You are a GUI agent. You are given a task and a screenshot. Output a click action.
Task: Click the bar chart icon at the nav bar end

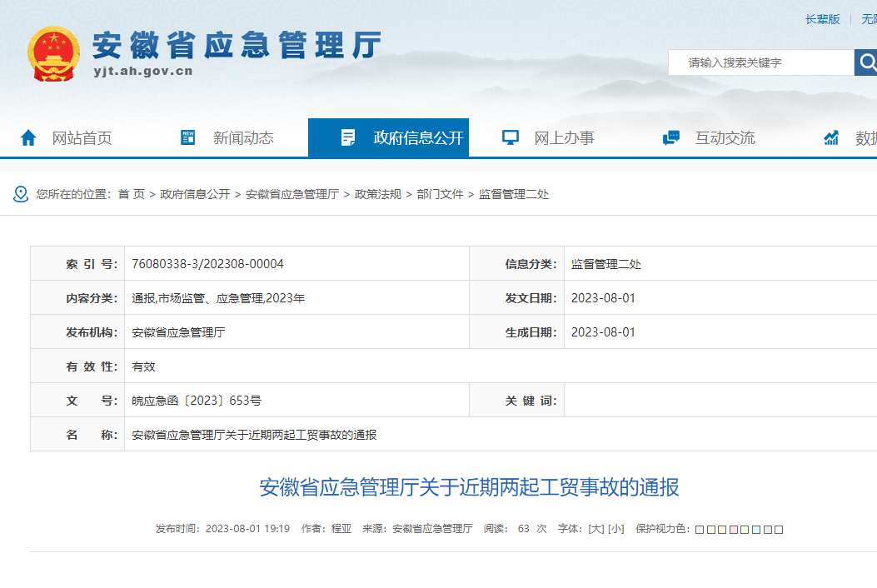coord(831,137)
